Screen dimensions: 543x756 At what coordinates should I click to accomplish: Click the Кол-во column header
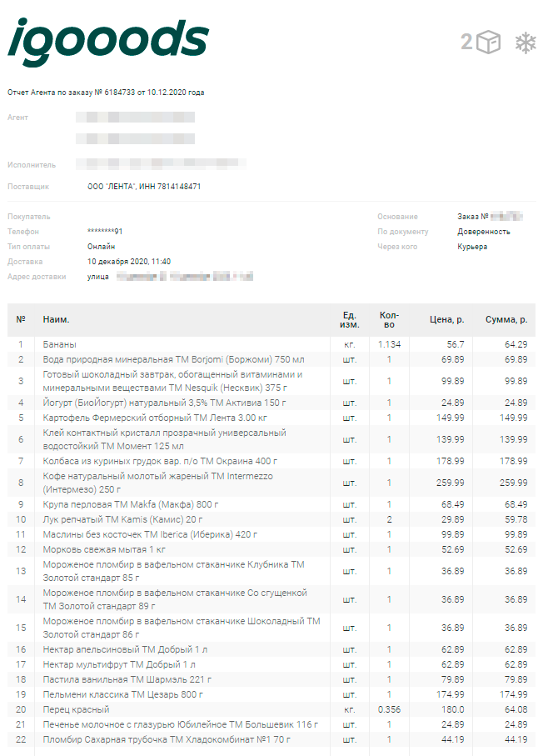click(389, 320)
